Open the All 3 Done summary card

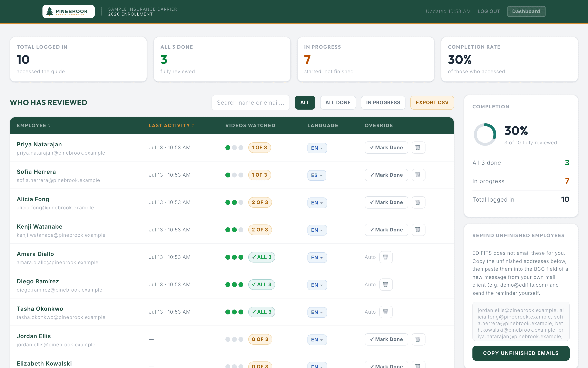(x=222, y=59)
